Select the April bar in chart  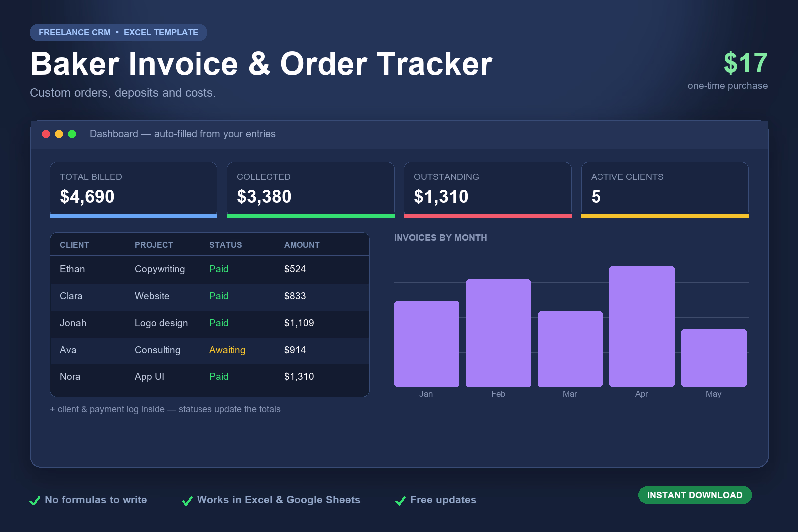(x=642, y=327)
